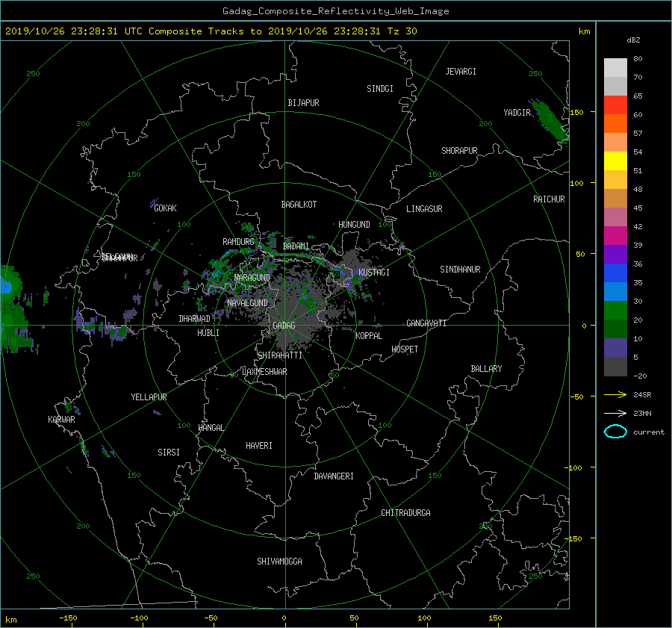Click the HUBLI city label
672x628 pixels.
[208, 333]
